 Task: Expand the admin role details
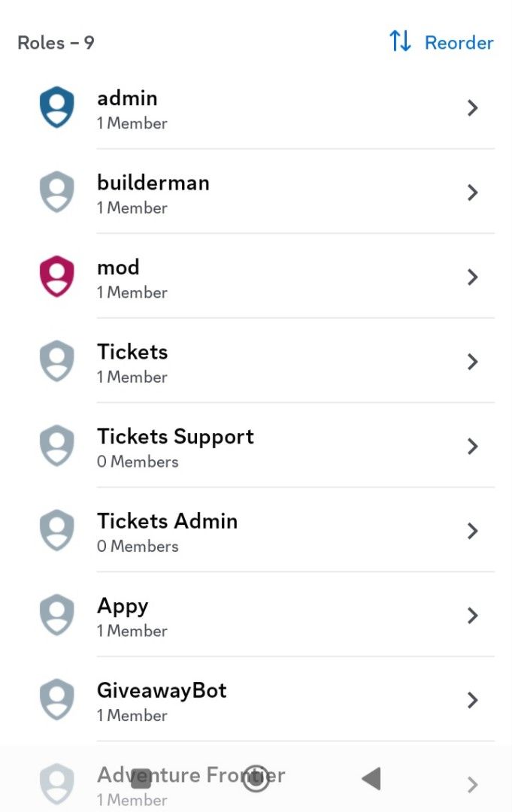pyautogui.click(x=473, y=108)
